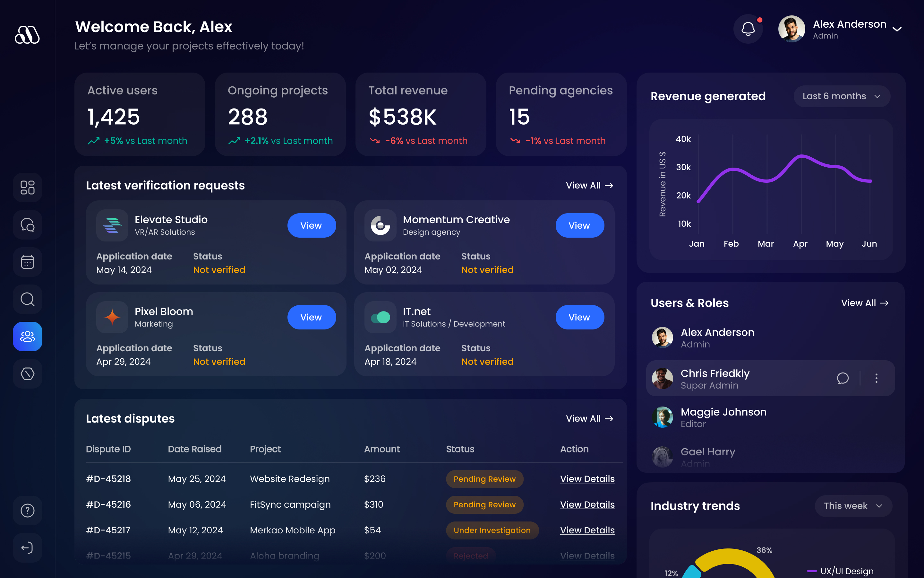Click Alex Anderson's avatar in header

pyautogui.click(x=791, y=29)
